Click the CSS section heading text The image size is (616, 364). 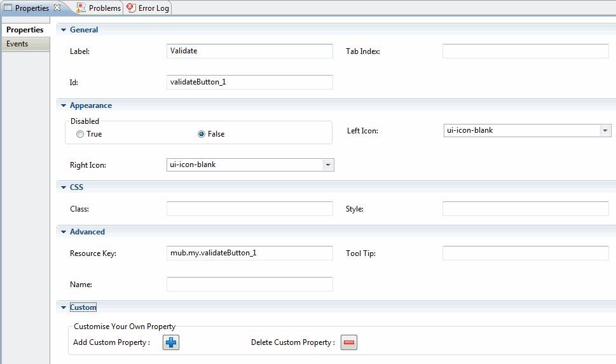coord(77,187)
